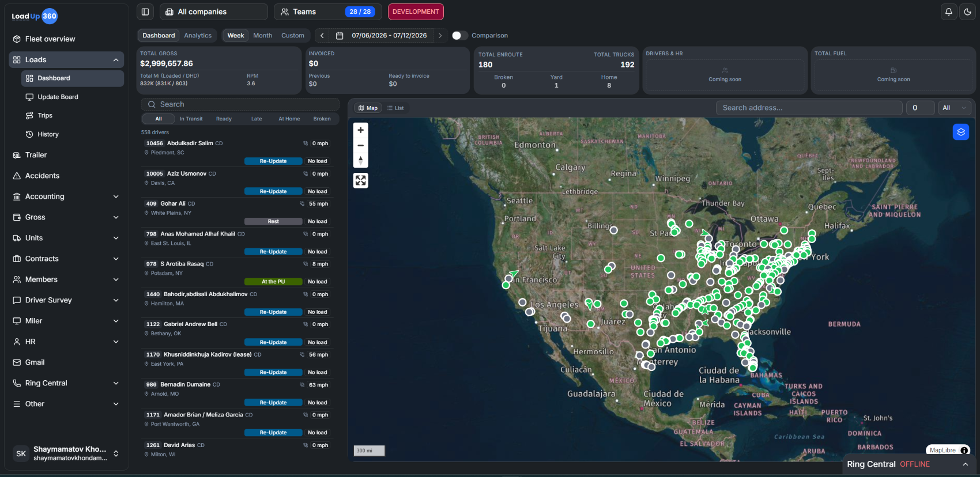The image size is (980, 477).
Task: Expand Units menu
Action: pyautogui.click(x=66, y=238)
